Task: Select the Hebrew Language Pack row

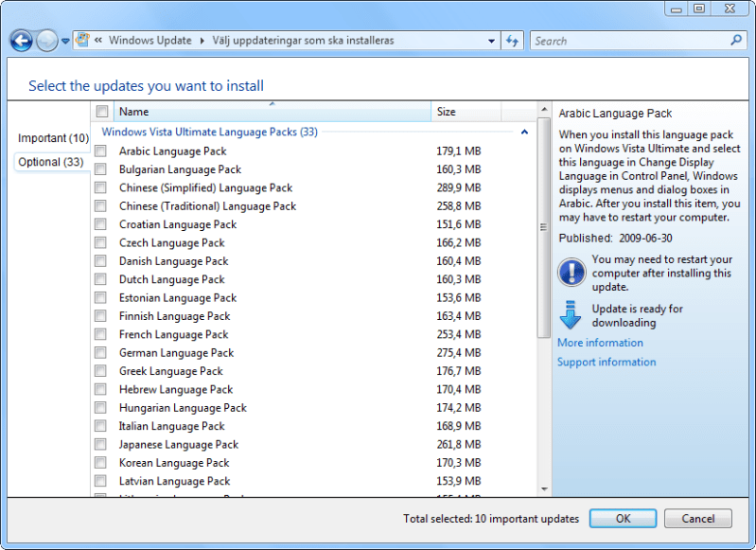Action: tap(313, 389)
